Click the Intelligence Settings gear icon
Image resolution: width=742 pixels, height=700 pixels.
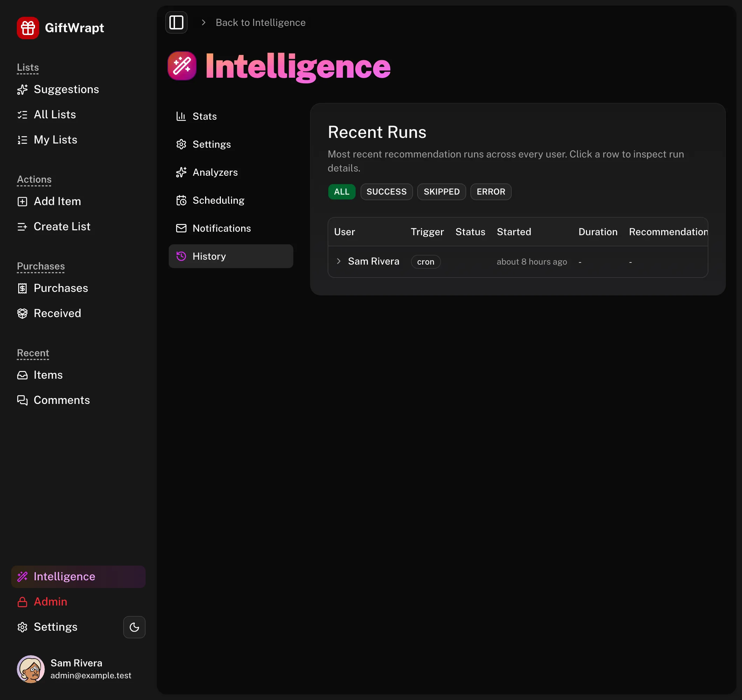(181, 144)
